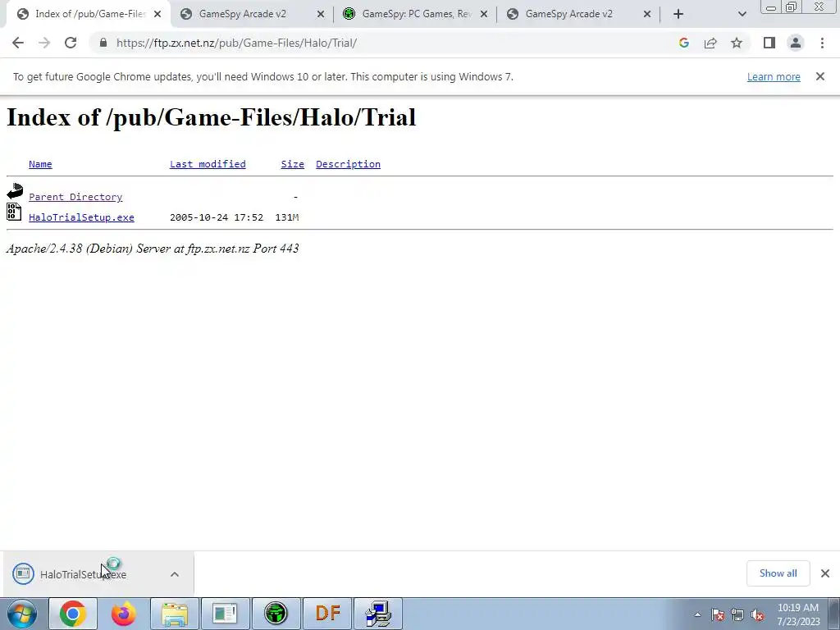Image resolution: width=840 pixels, height=630 pixels.
Task: Open Chrome three-dot menu
Action: click(822, 43)
